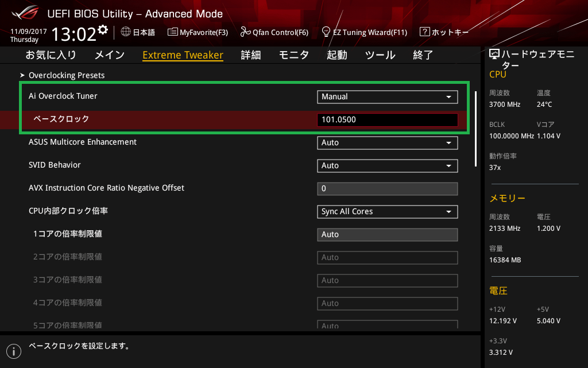The width and height of the screenshot is (588, 368).
Task: Select the CPU内部クロック倍率 label
Action: click(x=68, y=211)
